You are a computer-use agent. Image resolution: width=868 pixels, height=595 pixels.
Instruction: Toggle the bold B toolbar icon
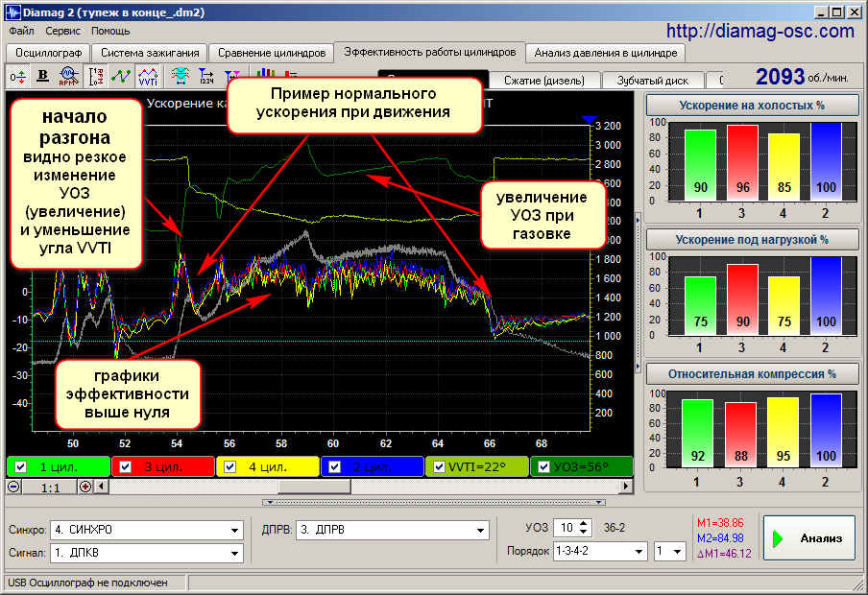coord(42,77)
